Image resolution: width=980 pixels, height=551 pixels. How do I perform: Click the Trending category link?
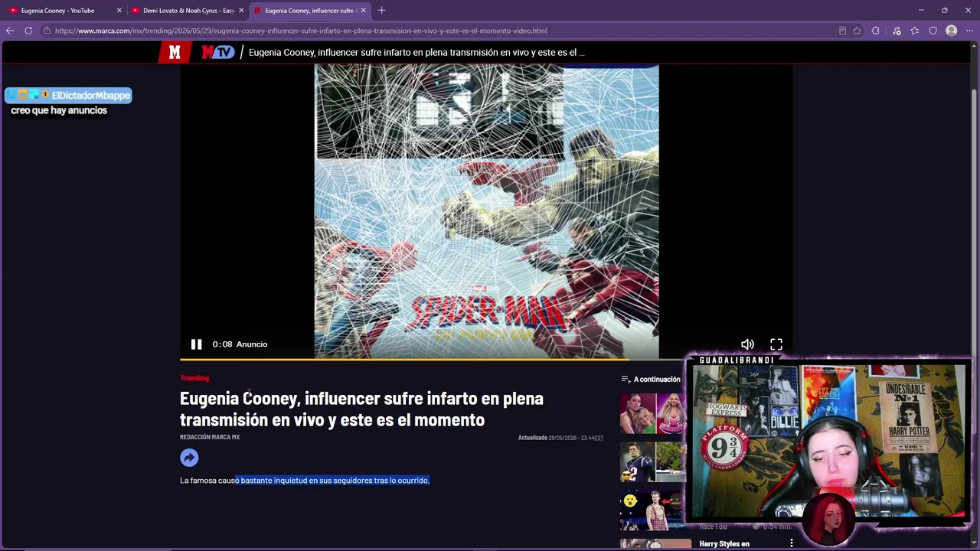tap(194, 378)
